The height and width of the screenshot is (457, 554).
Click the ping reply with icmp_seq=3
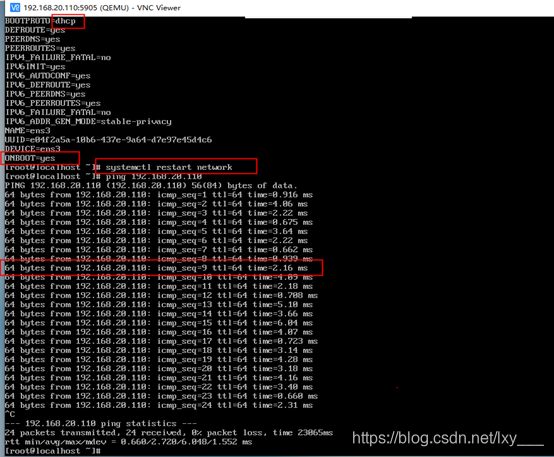[x=156, y=213]
